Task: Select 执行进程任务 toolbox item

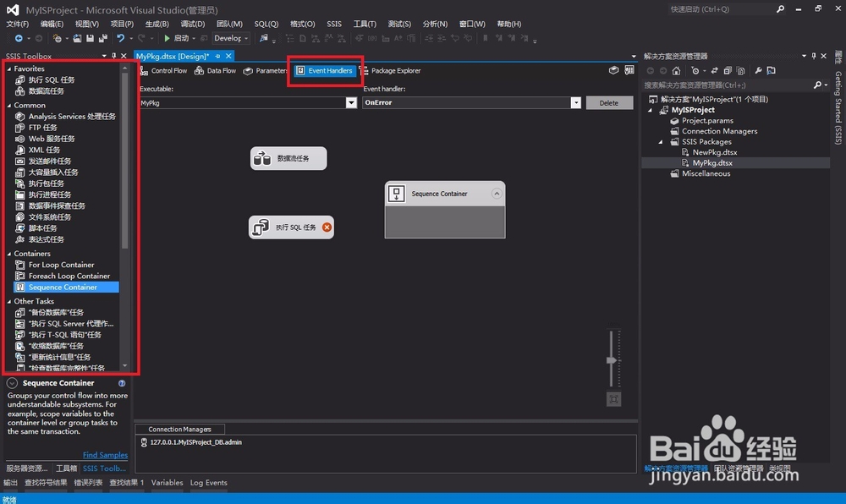Action: click(50, 194)
